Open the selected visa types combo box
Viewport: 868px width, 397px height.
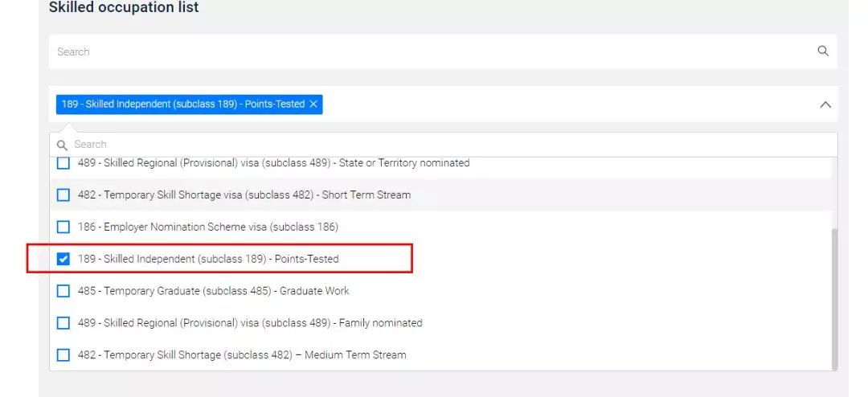coord(563,104)
